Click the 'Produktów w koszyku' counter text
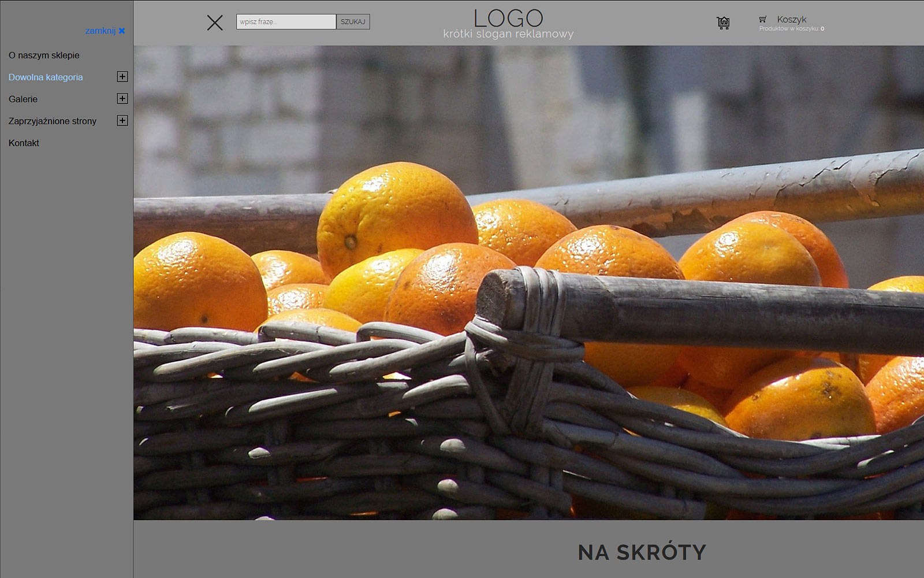Image resolution: width=924 pixels, height=578 pixels. [791, 29]
